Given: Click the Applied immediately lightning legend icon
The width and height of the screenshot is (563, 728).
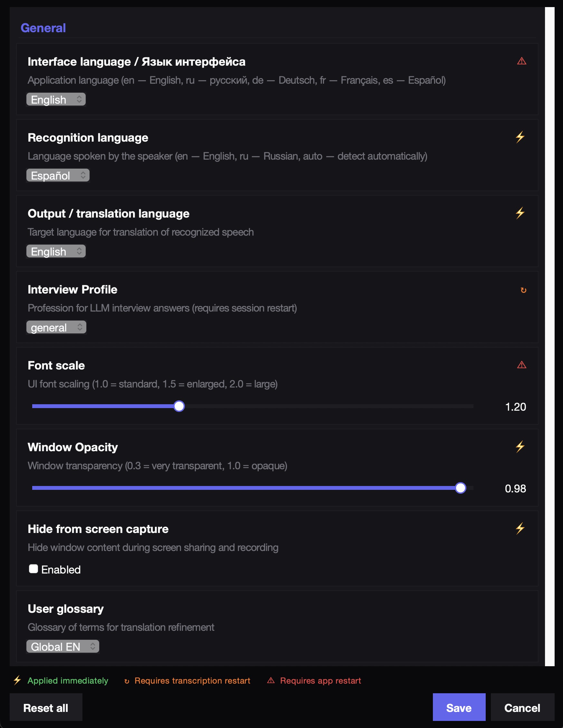Looking at the screenshot, I should coord(17,680).
